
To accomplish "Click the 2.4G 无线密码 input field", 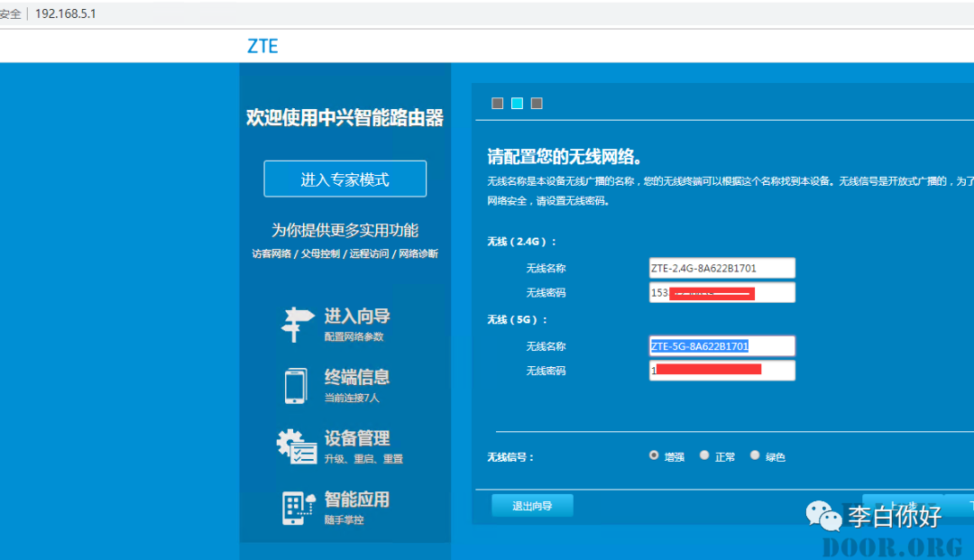I will click(x=721, y=292).
